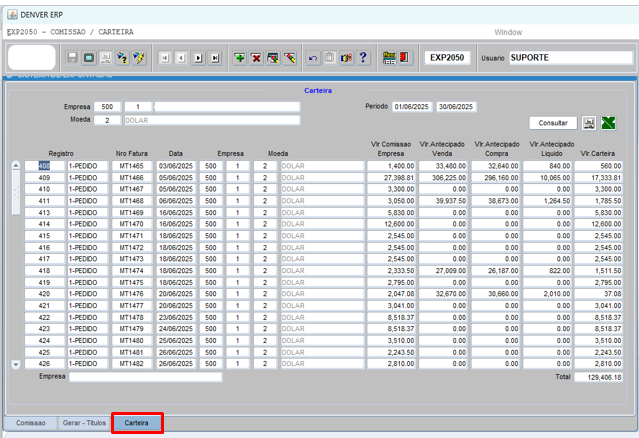Open the Gerar - Titulos tab
639x438 pixels.
pyautogui.click(x=82, y=424)
